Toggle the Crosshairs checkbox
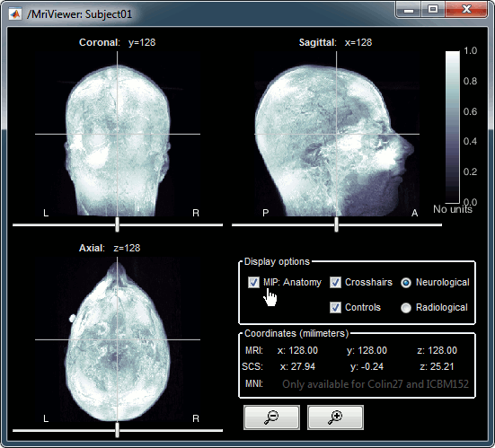The width and height of the screenshot is (495, 448). click(335, 283)
